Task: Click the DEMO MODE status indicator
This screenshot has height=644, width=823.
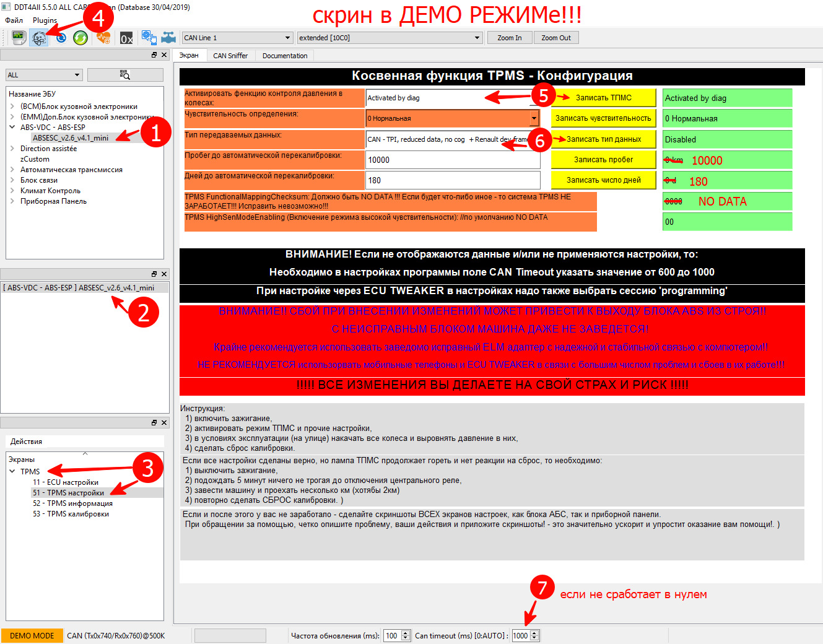Action: pos(32,636)
